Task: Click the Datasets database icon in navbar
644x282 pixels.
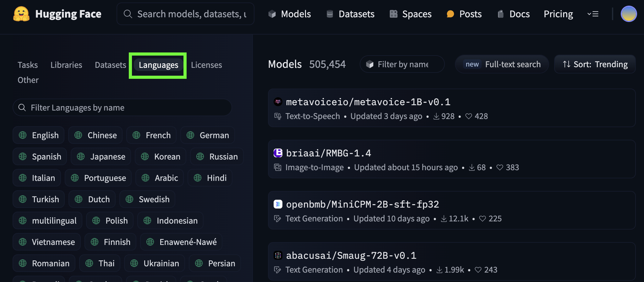Action: coord(330,14)
